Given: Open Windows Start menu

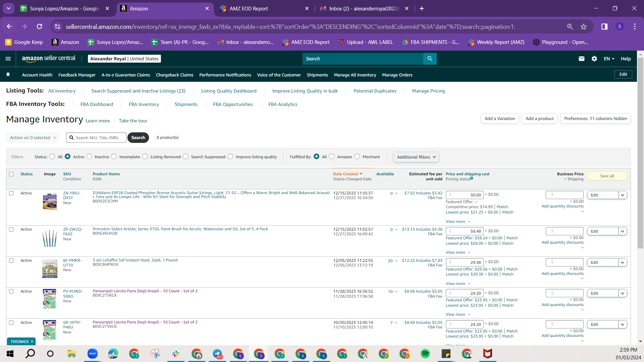Looking at the screenshot, I should pos(10,354).
